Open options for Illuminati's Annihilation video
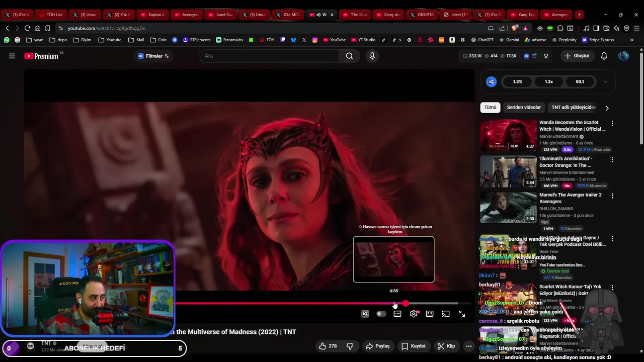The height and width of the screenshot is (362, 644). [612, 159]
